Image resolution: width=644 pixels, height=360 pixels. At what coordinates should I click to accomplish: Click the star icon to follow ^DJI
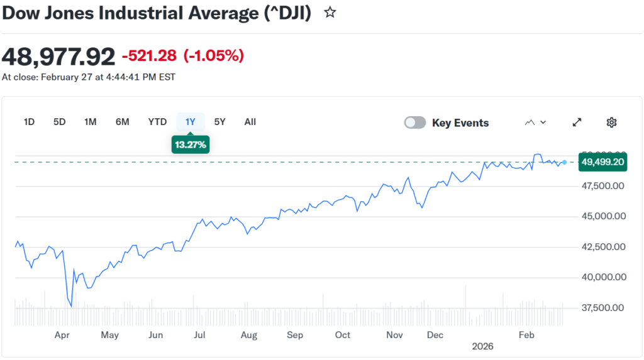point(330,13)
